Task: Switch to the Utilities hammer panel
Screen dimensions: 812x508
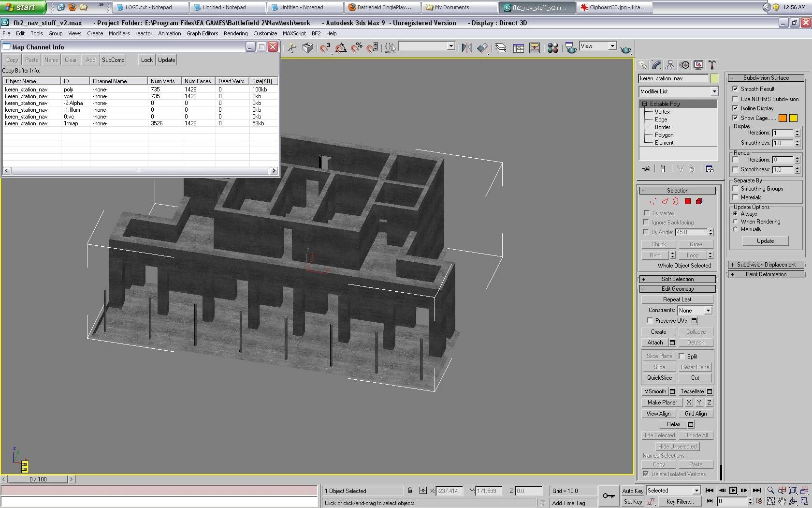Action: coord(712,65)
